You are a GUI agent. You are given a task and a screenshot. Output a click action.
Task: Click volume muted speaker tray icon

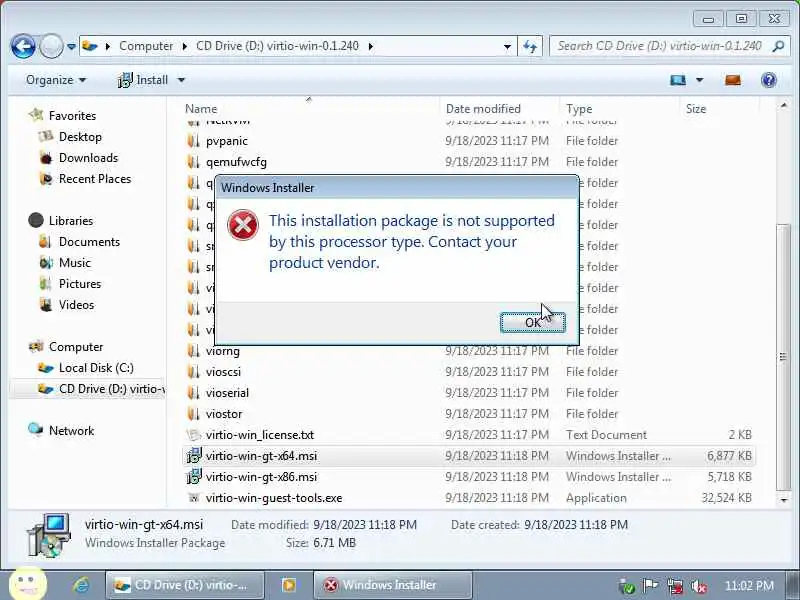tap(698, 586)
